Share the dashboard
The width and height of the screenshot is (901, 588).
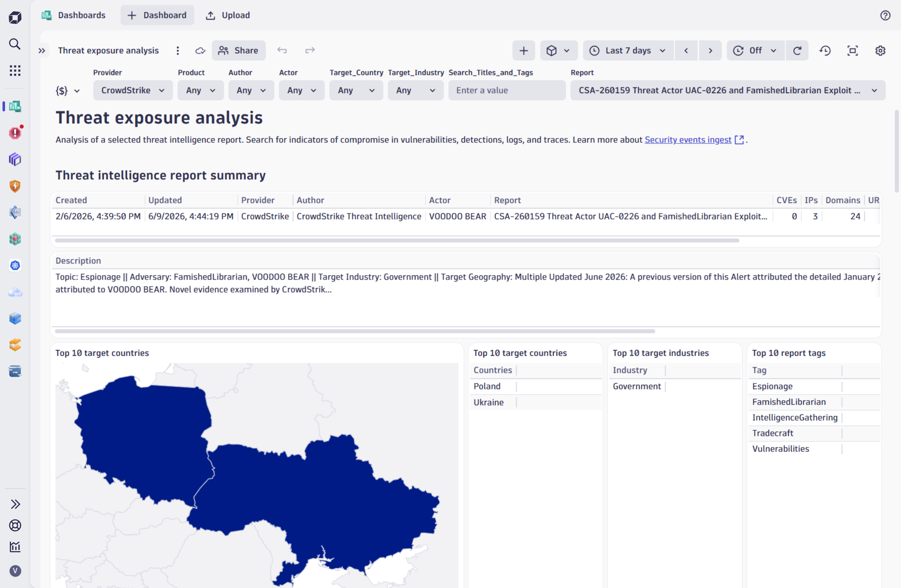(239, 50)
